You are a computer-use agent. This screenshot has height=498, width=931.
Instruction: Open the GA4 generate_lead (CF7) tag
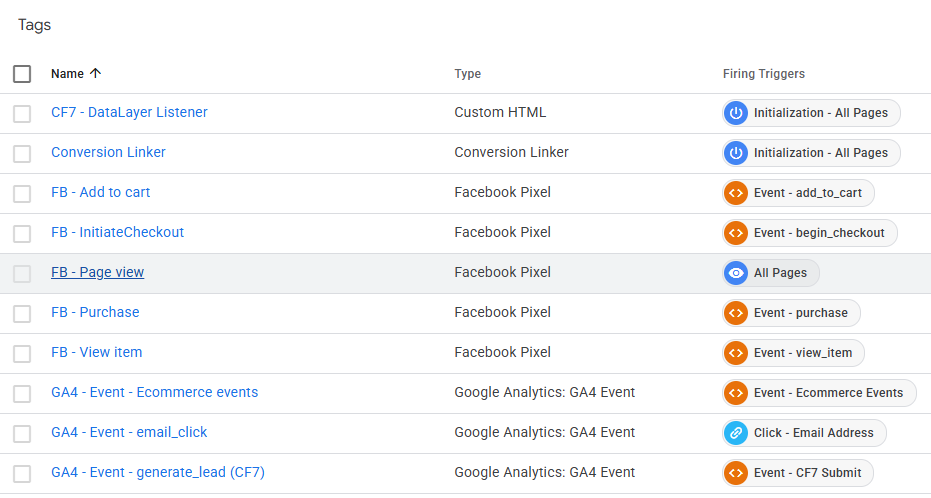pyautogui.click(x=158, y=472)
